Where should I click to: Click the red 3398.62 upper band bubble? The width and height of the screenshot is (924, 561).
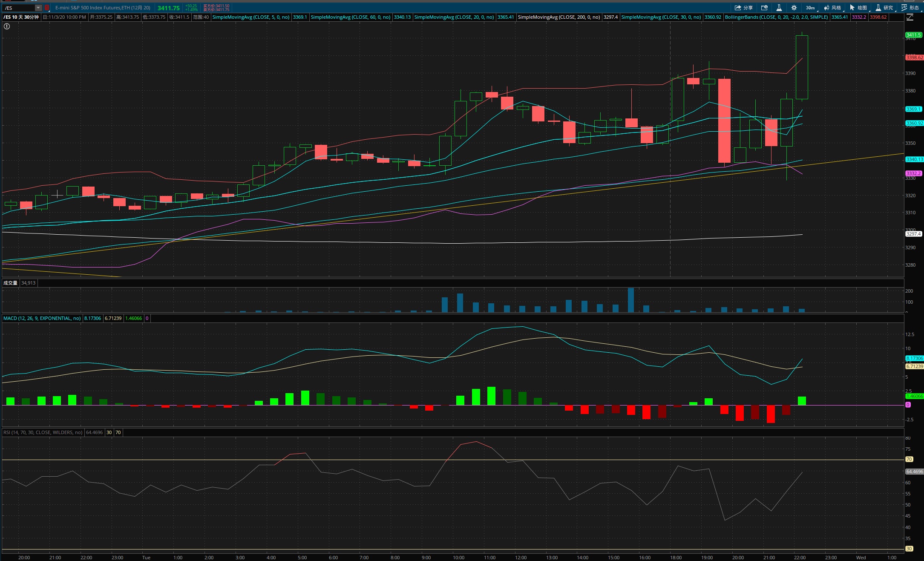point(914,58)
